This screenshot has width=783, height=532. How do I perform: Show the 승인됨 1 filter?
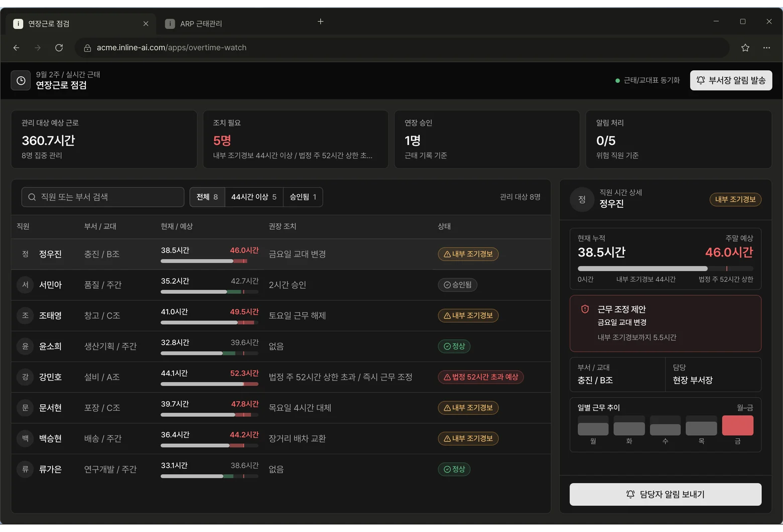point(303,197)
